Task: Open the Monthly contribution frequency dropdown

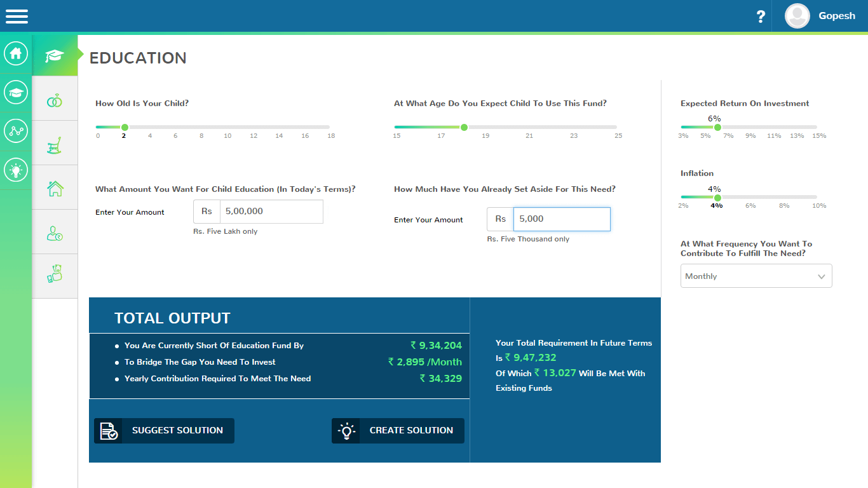Action: coord(756,276)
